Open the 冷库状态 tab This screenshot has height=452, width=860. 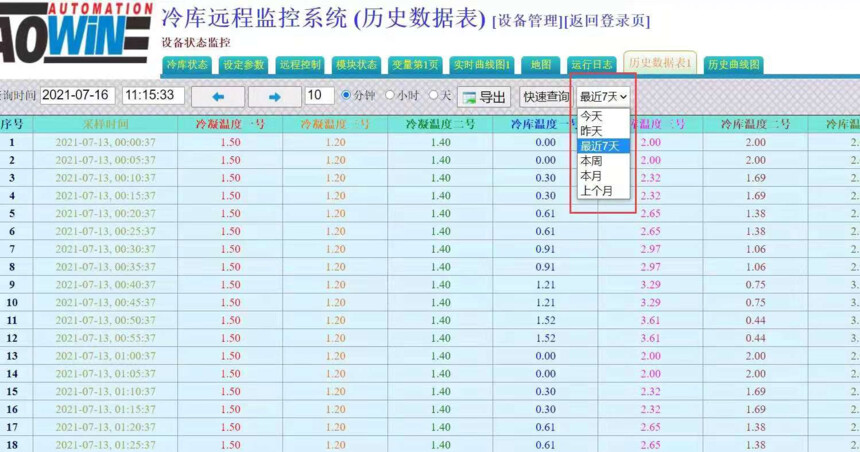click(187, 65)
